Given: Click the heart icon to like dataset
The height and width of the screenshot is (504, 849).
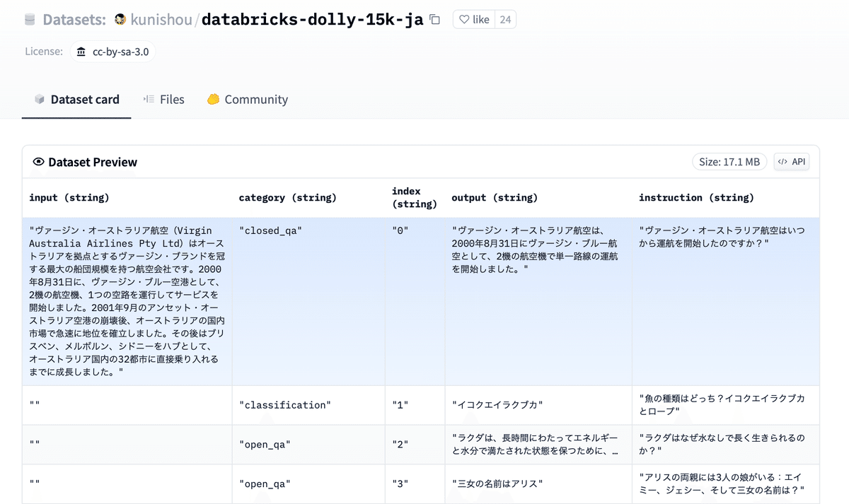Looking at the screenshot, I should pos(465,19).
